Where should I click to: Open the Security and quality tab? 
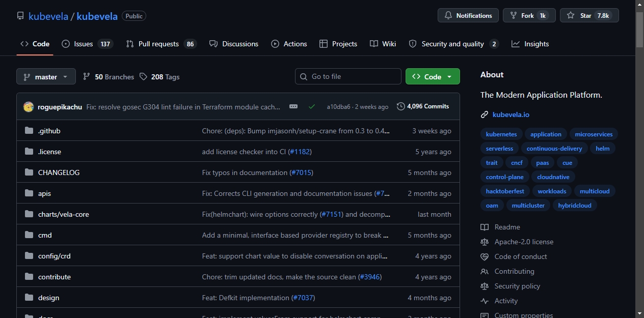453,44
